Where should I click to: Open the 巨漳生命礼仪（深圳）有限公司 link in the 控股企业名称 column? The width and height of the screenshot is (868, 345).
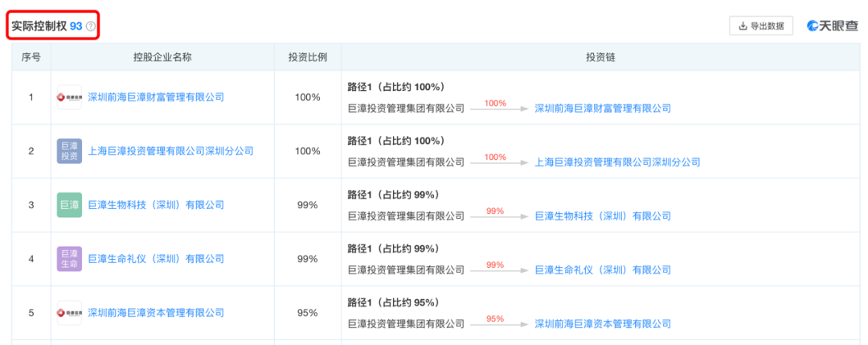pos(155,259)
